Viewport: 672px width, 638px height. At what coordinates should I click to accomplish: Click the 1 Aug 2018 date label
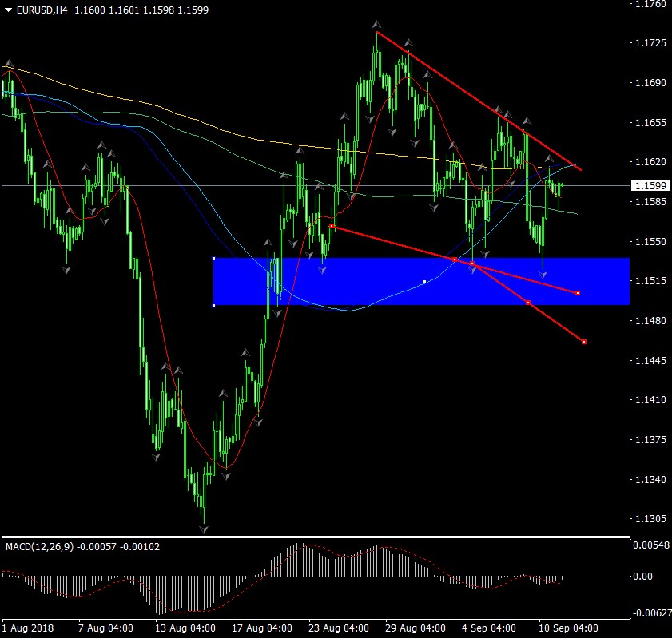27,627
